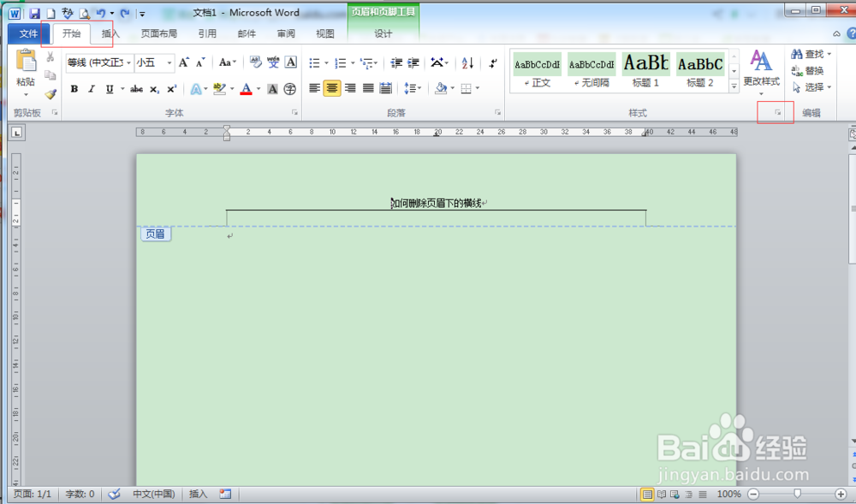This screenshot has height=504, width=856.
Task: Click the Paste clipboard icon
Action: click(x=26, y=60)
